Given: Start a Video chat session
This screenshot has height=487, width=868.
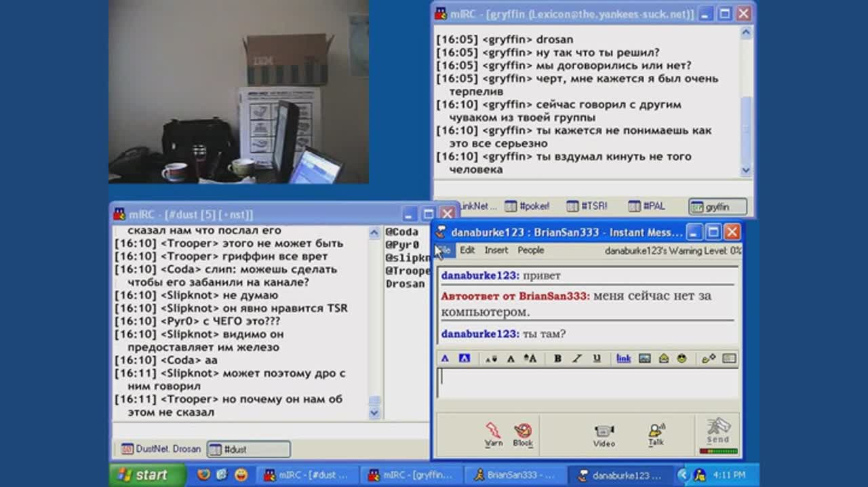Looking at the screenshot, I should click(x=604, y=435).
